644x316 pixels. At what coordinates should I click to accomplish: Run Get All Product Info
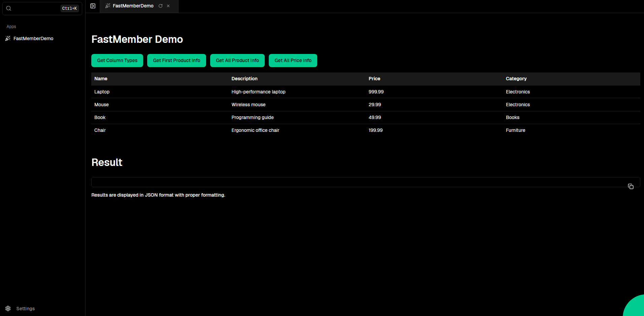[x=237, y=61]
